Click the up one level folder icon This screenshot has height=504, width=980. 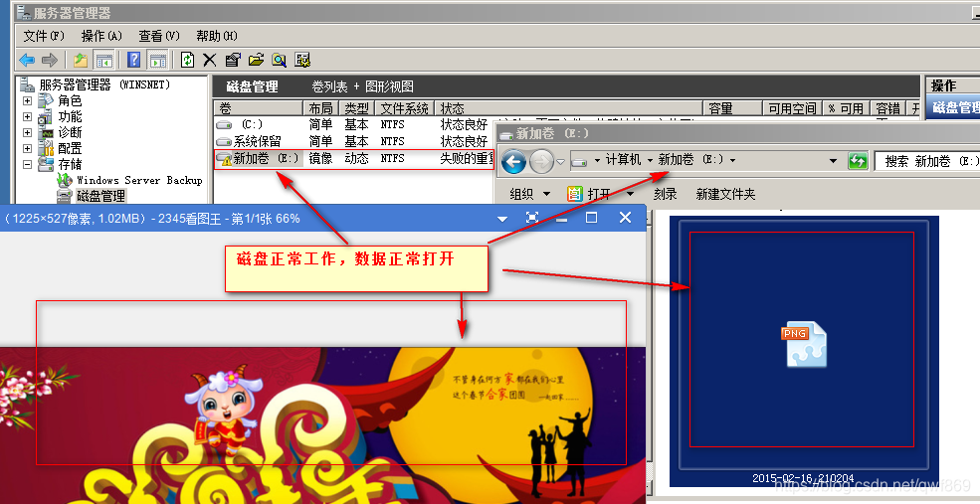[80, 60]
